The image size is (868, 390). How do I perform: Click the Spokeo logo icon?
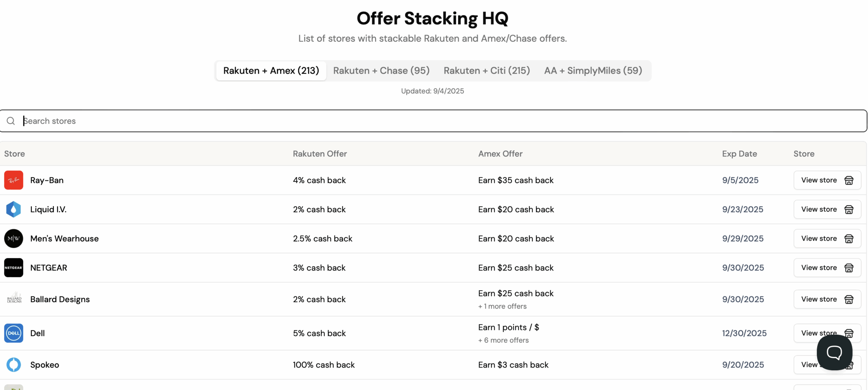pyautogui.click(x=14, y=365)
